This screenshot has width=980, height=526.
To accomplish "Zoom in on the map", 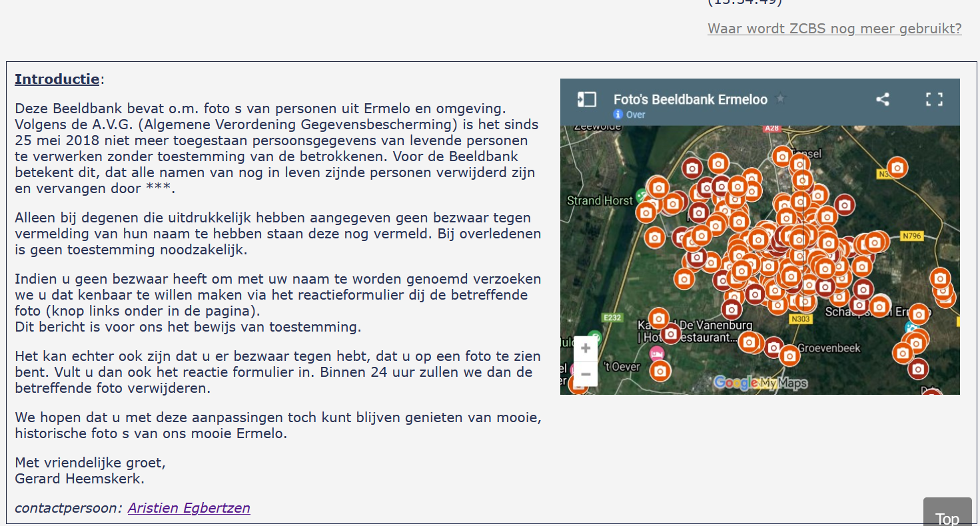I will click(586, 348).
